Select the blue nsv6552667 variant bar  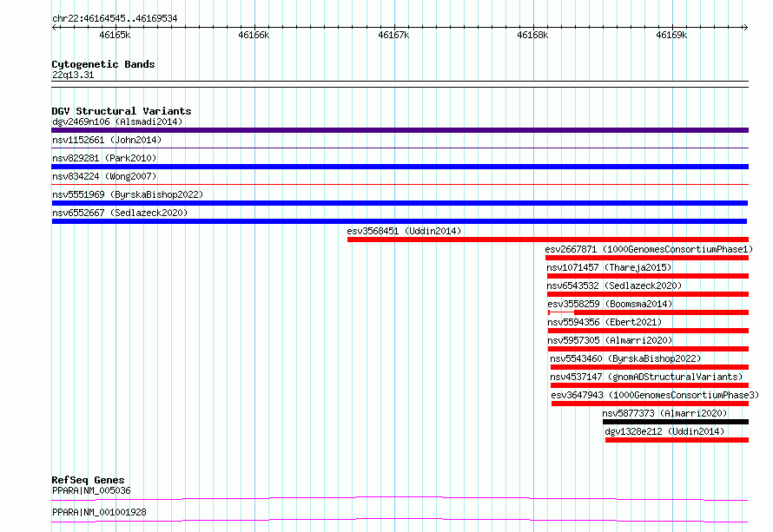400,221
